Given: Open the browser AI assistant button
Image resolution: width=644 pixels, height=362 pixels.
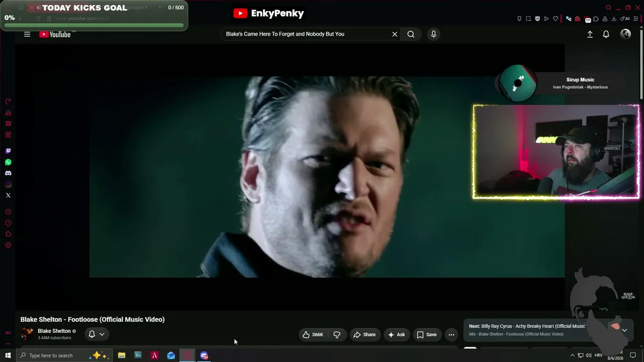Looking at the screenshot, I should coord(625,19).
